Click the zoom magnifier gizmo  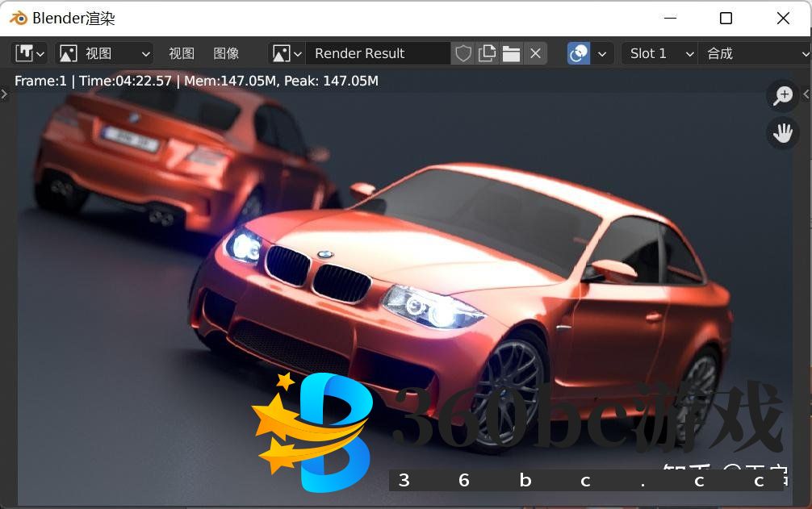coord(782,95)
